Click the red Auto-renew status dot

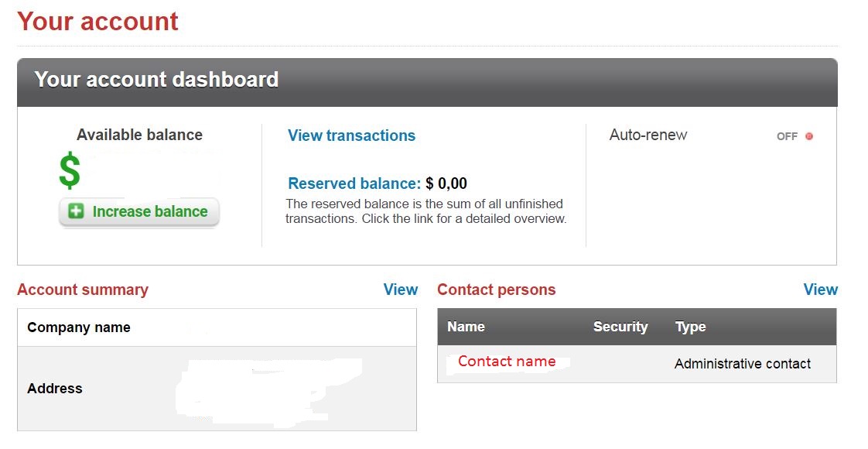point(808,136)
